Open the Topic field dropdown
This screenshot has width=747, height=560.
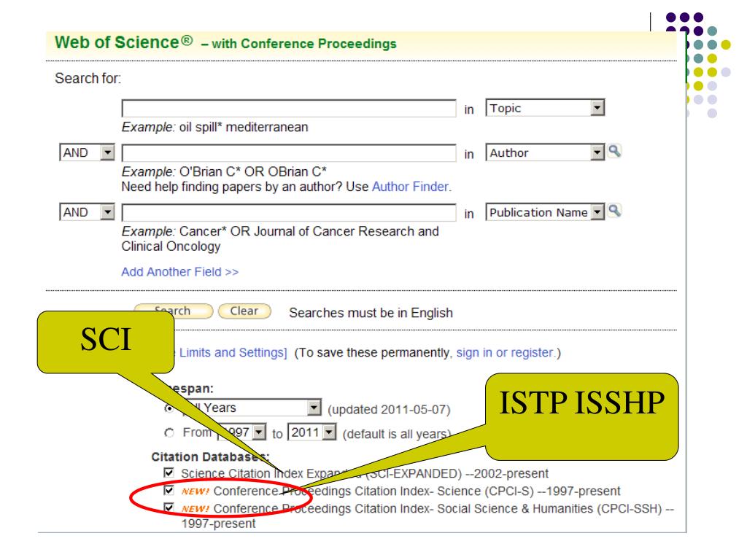(545, 108)
